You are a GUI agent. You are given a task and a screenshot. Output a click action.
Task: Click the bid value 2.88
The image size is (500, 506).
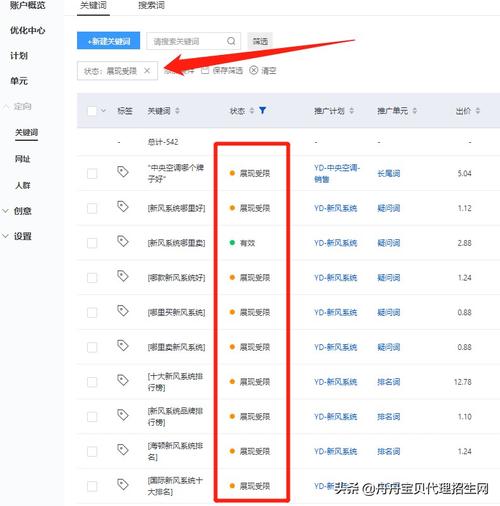tap(464, 243)
